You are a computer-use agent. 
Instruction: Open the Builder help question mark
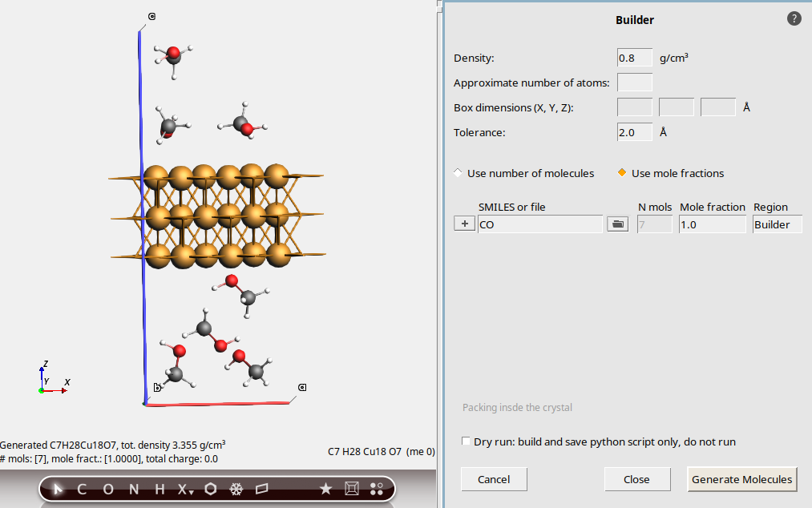coord(794,18)
